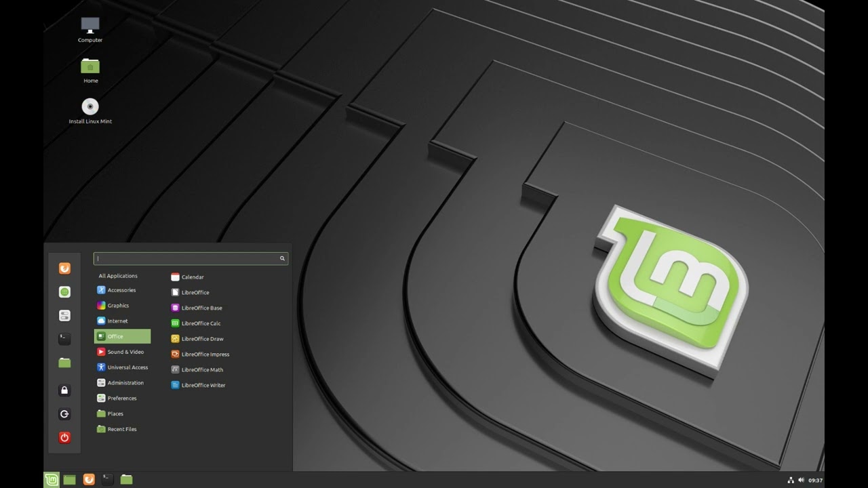
Task: Click Show Desktop icon in panel
Action: click(x=70, y=480)
